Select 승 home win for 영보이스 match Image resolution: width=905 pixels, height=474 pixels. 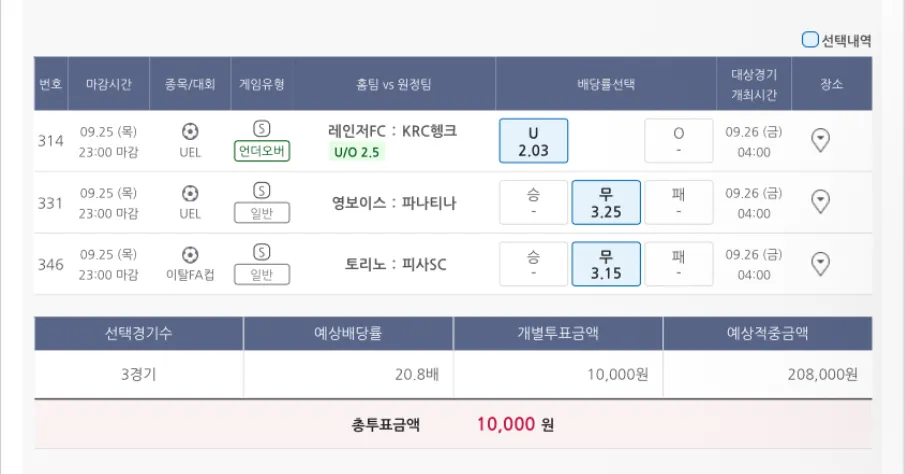point(534,202)
